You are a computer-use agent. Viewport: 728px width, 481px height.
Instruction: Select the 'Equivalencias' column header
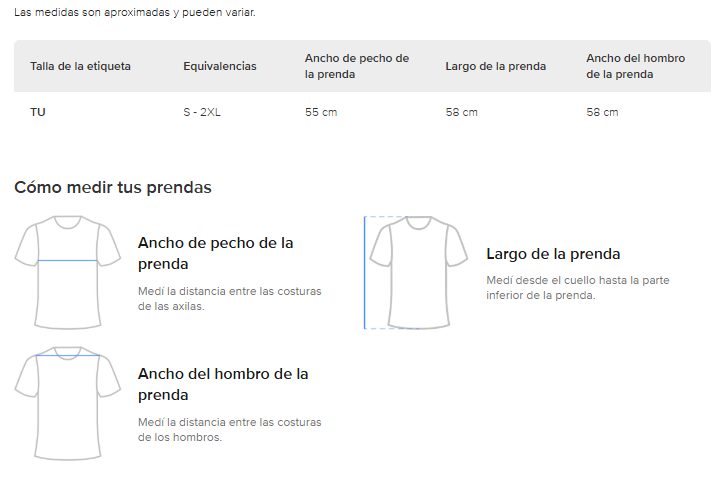[220, 66]
